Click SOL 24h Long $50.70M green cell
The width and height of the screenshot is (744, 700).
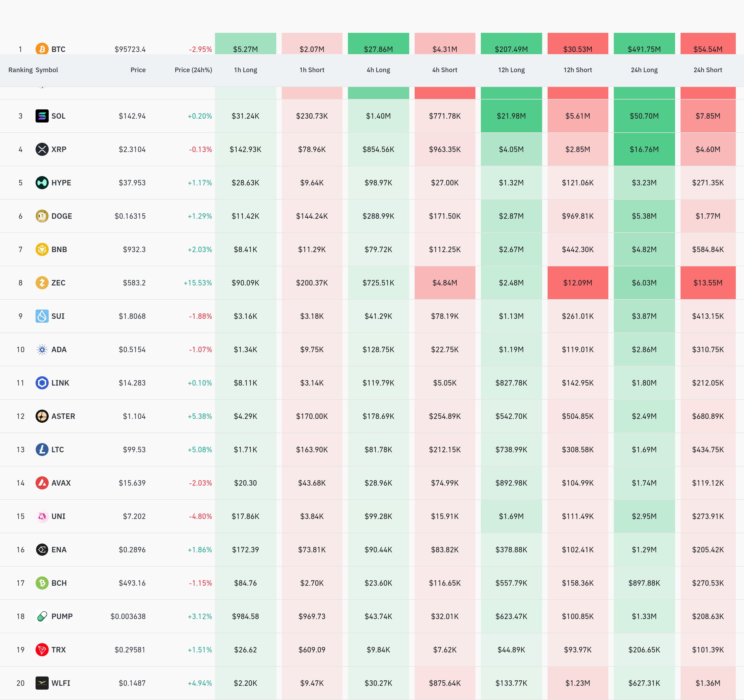pos(644,116)
